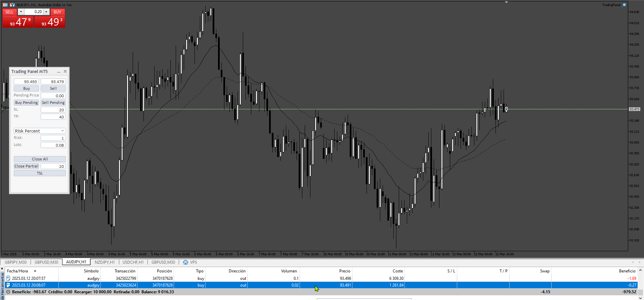Click the red SELL one-click button
The image size is (644, 300).
click(9, 12)
